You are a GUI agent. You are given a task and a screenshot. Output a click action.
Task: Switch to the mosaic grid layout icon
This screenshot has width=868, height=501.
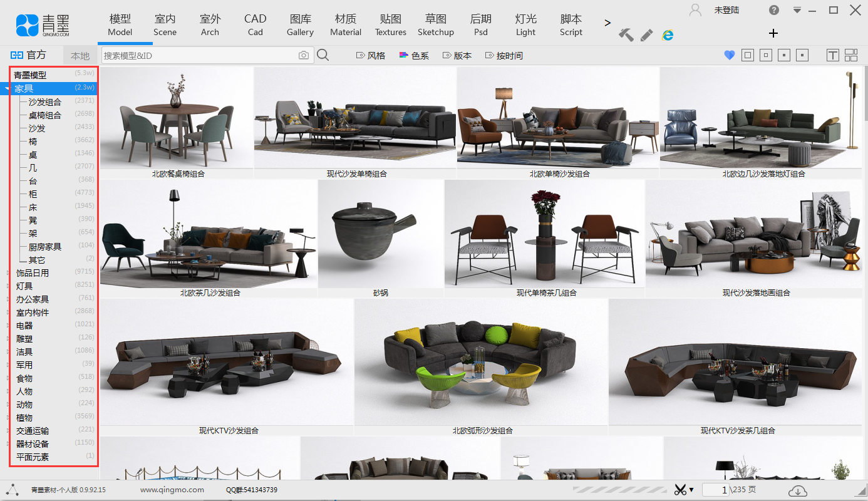click(x=850, y=56)
